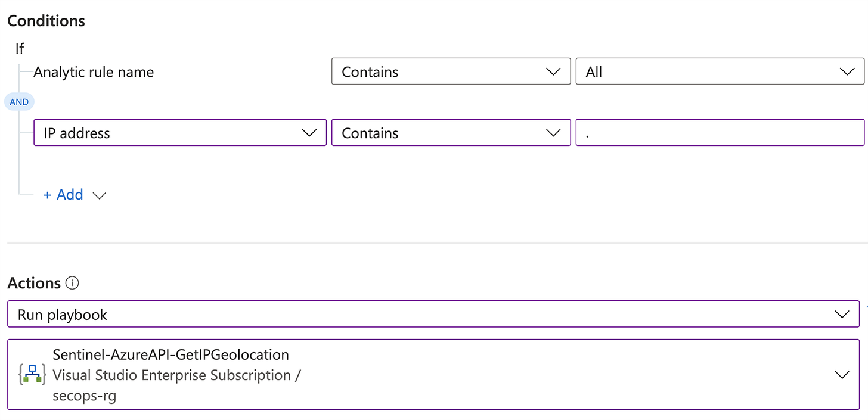
Task: Click the IP address value text field
Action: click(719, 133)
